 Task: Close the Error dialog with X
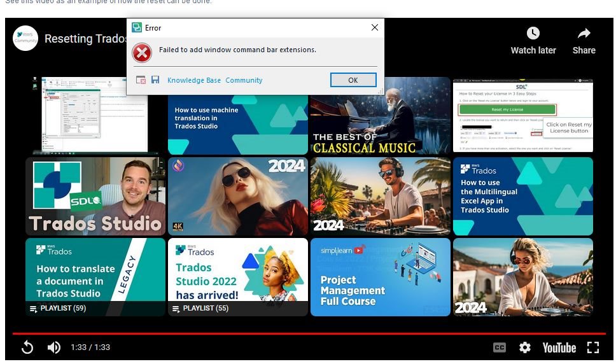click(375, 27)
